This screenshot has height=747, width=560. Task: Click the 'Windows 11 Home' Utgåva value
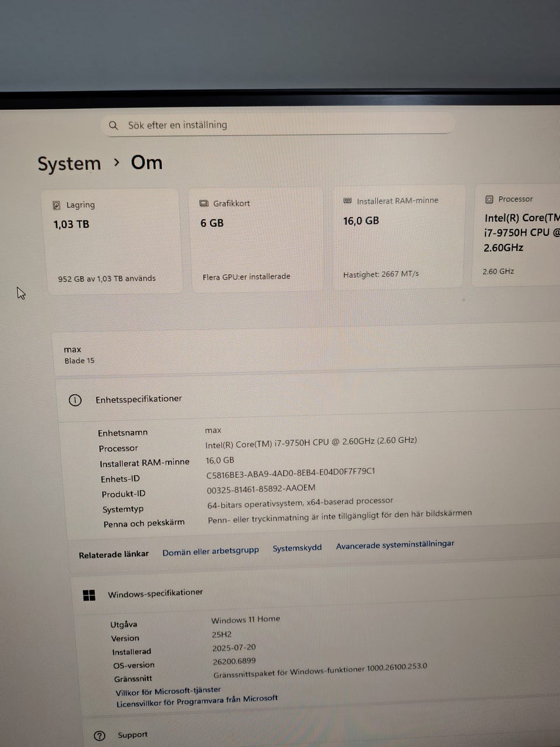[246, 619]
